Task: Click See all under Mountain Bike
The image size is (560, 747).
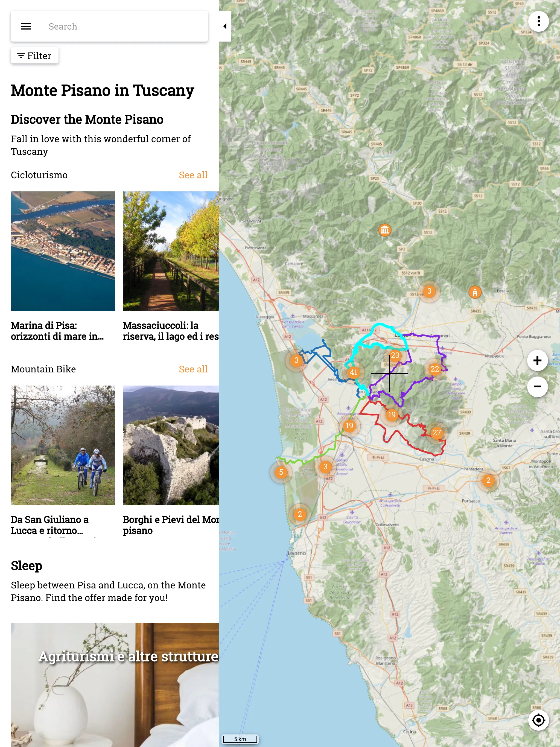Action: pos(193,369)
